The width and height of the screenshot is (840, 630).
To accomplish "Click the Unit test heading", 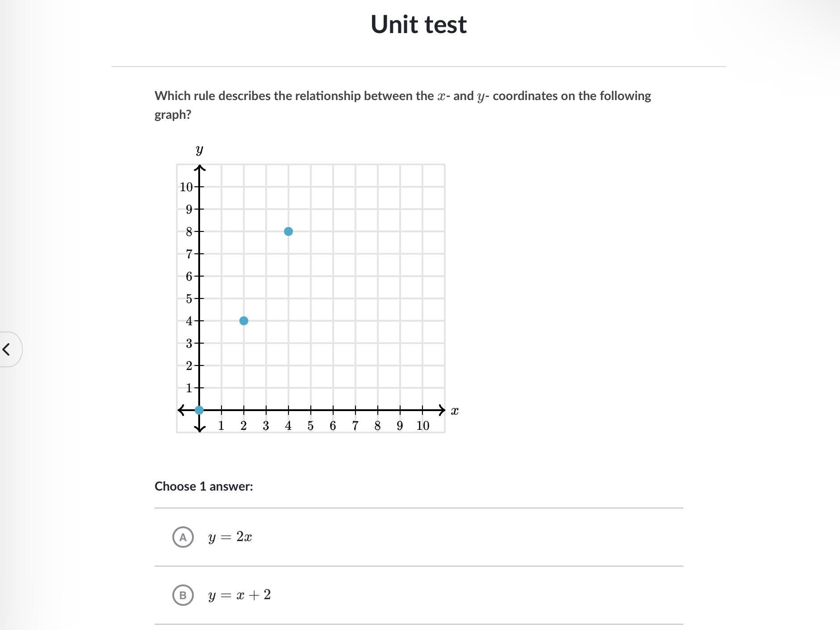I will click(418, 24).
